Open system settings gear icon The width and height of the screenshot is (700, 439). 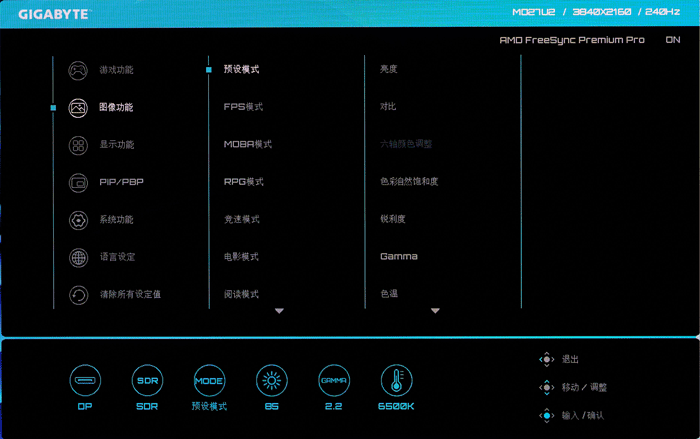[78, 220]
